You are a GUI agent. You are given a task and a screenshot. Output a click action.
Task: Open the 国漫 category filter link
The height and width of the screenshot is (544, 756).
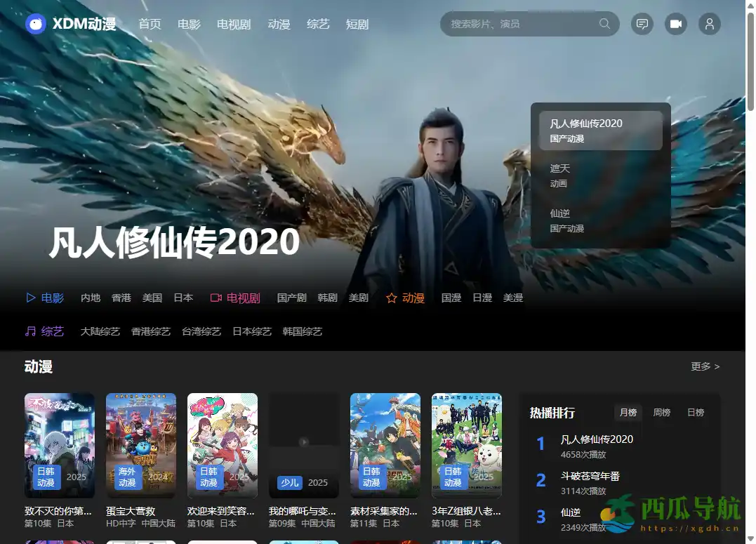click(451, 298)
